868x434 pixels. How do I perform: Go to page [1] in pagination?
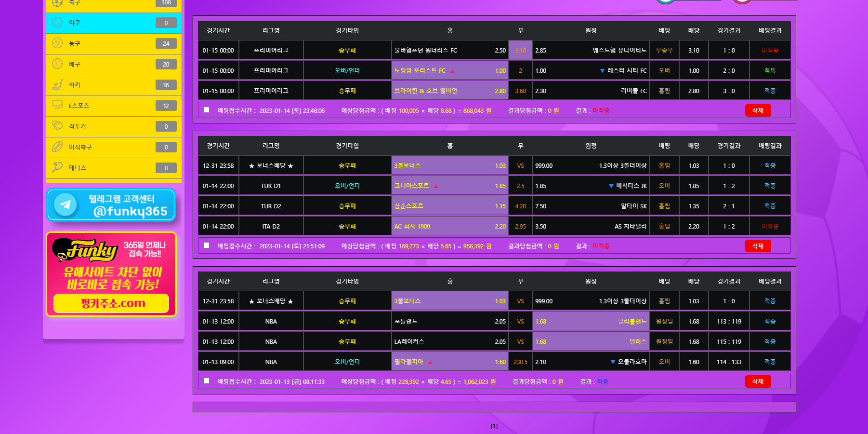click(x=494, y=426)
